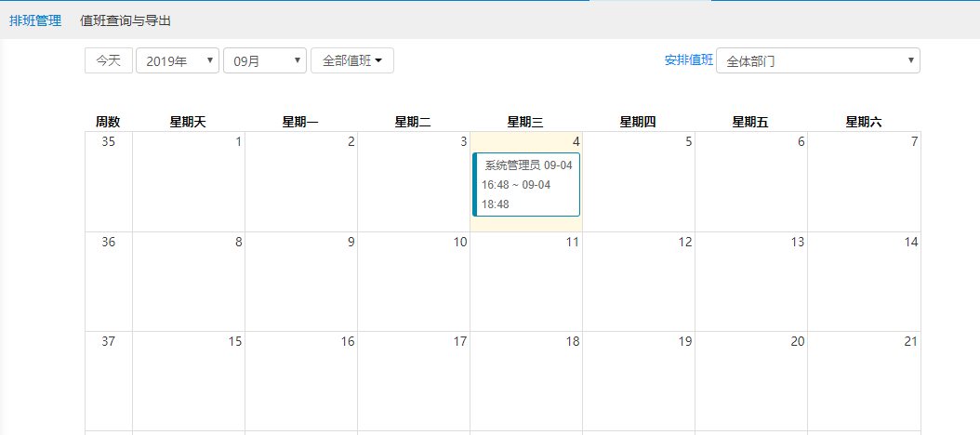This screenshot has width=980, height=435.
Task: Open the 排班管理 tab
Action: coord(35,20)
